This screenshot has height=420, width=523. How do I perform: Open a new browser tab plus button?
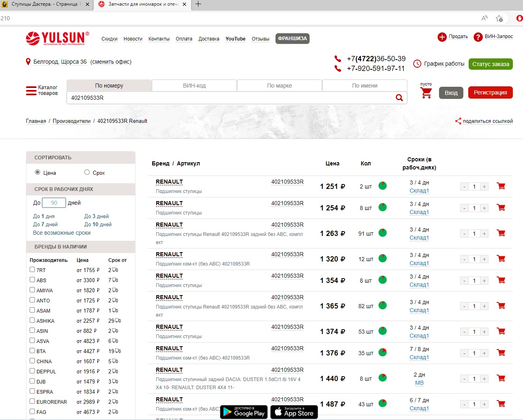tap(198, 4)
